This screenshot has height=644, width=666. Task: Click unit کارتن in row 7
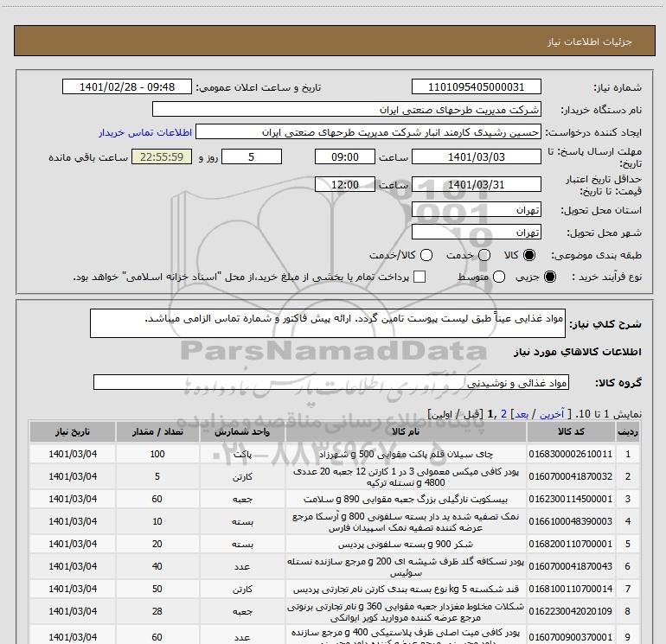coord(242,589)
